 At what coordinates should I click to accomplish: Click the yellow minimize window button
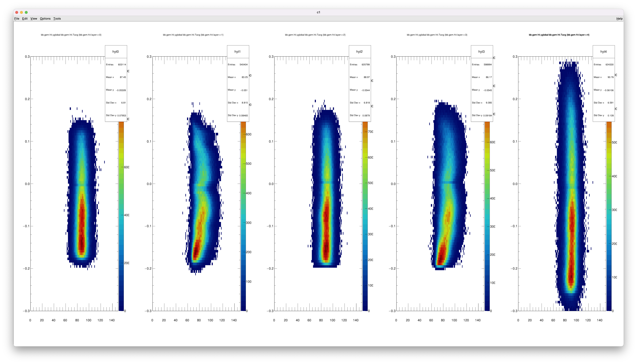pos(21,12)
